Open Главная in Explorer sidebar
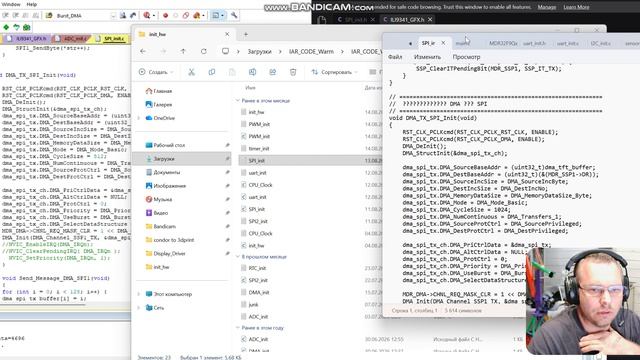Screen dimensions: 640x360 point(159,91)
